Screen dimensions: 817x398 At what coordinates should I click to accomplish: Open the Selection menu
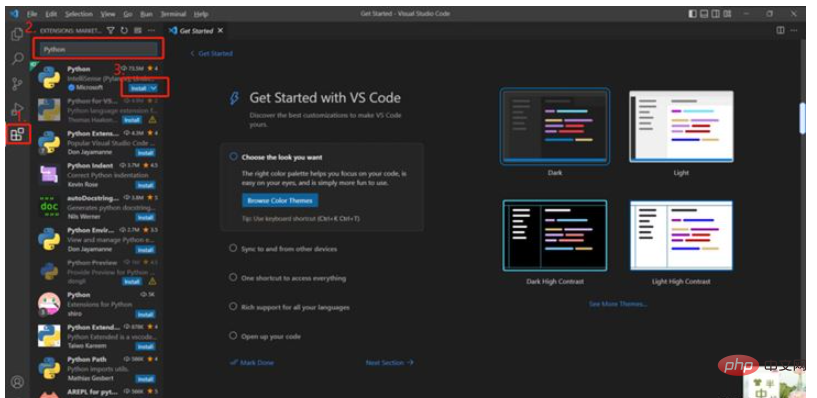tap(79, 14)
